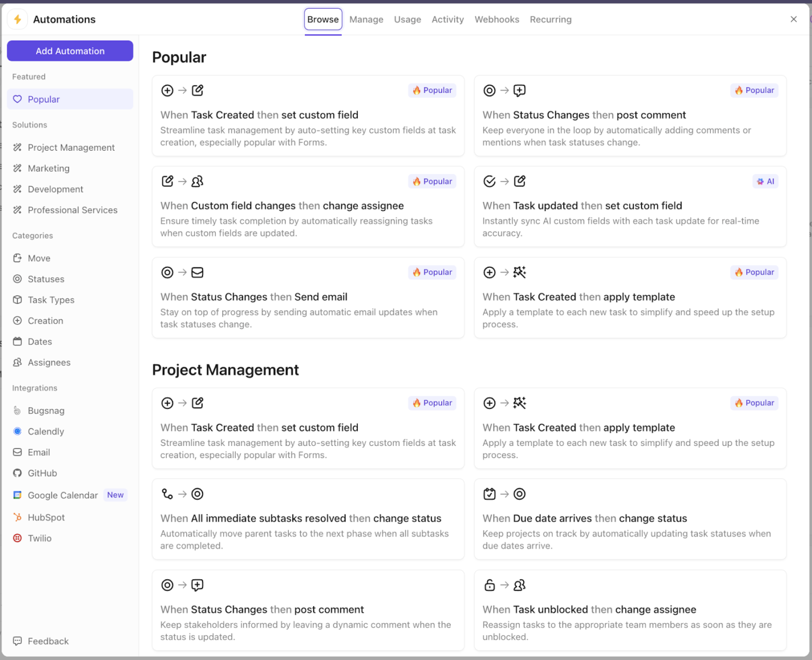
Task: Click the Assignees category icon
Action: (x=17, y=362)
